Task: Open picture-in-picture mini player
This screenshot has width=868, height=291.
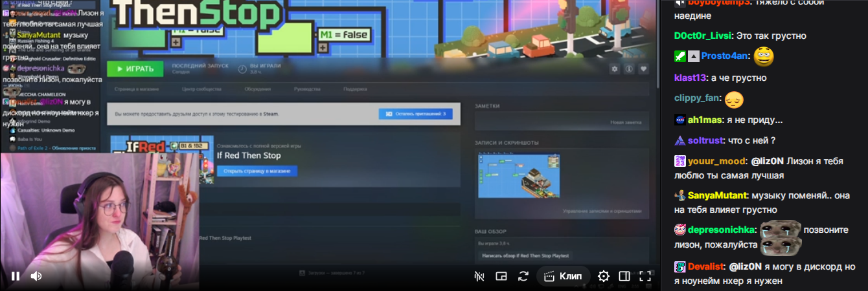Action: [501, 276]
